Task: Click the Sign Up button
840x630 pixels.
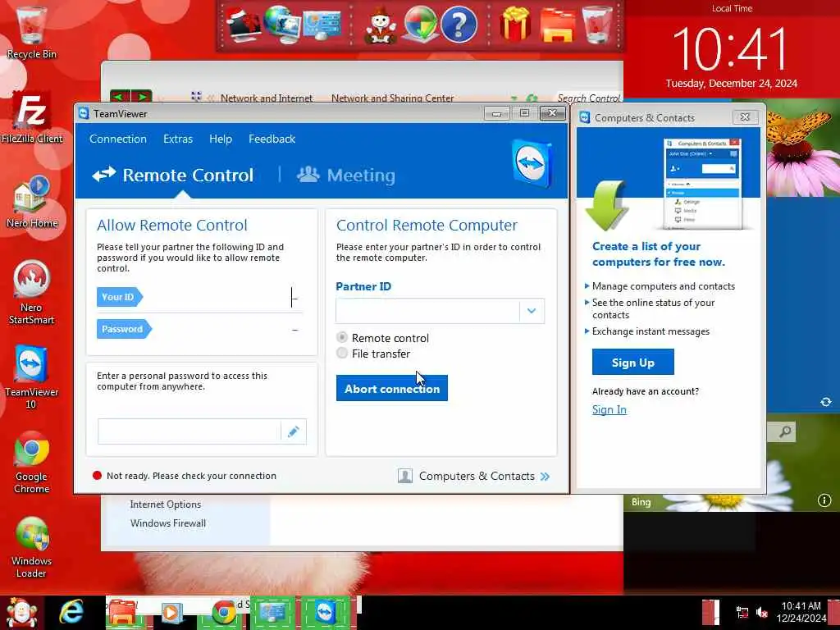Action: pos(632,363)
